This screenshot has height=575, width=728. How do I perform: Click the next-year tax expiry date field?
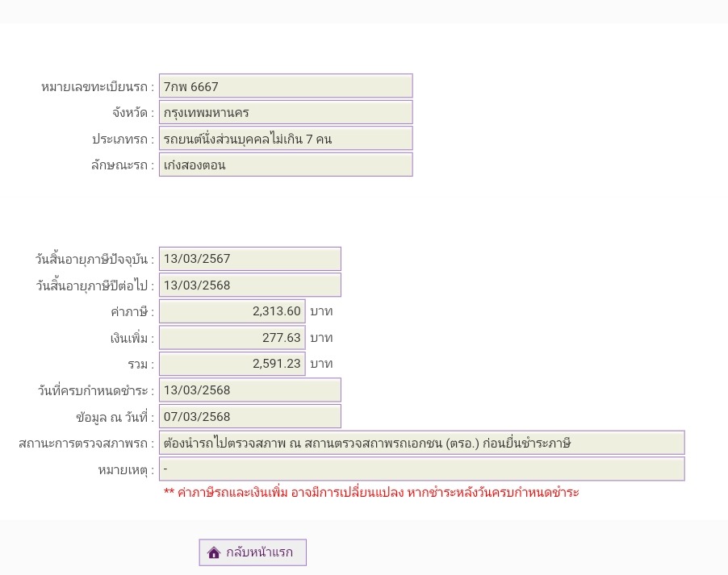coord(249,285)
